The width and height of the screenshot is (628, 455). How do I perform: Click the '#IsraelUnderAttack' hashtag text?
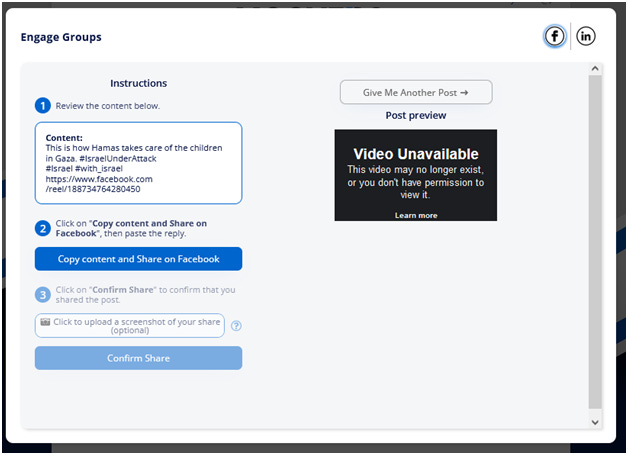[118, 159]
